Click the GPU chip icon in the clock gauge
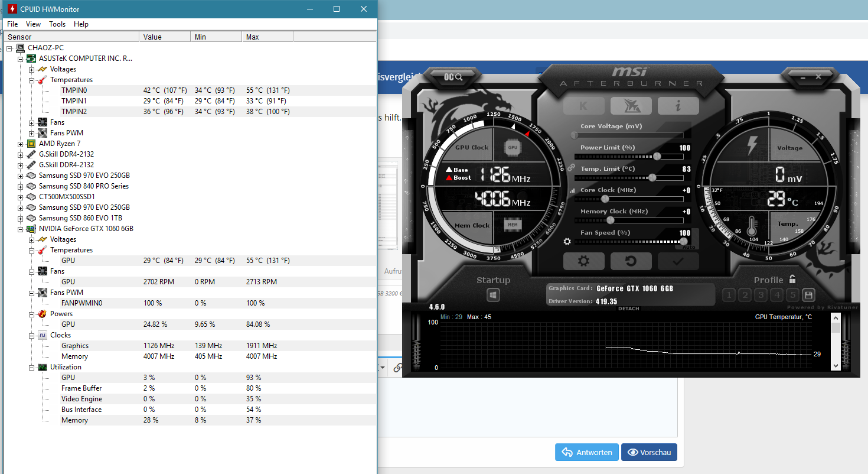The image size is (868, 474). [513, 147]
